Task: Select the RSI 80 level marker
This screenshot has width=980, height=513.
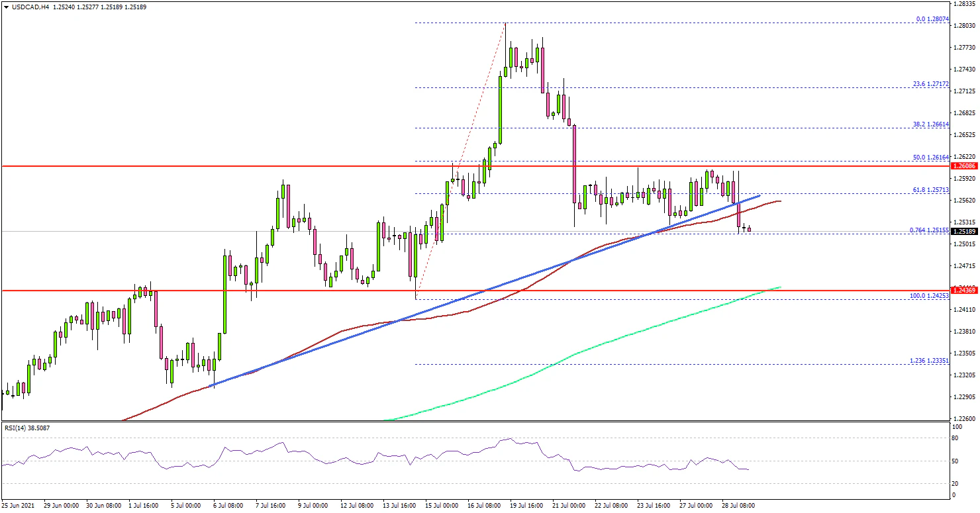Action: [x=954, y=438]
